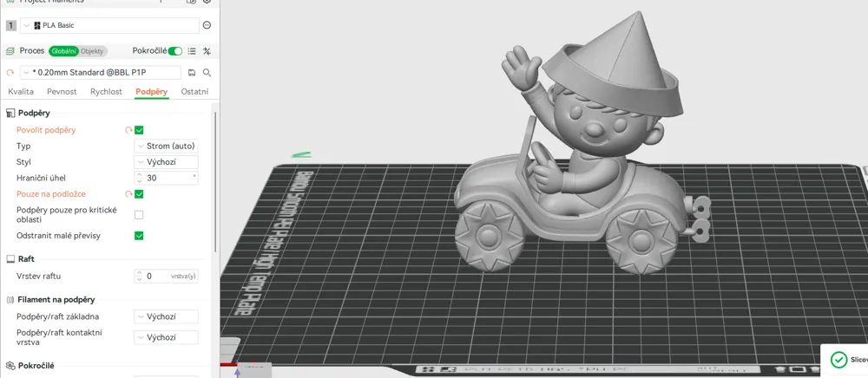Uncheck Odstranit malé převisy
The height and width of the screenshot is (378, 868).
point(139,236)
